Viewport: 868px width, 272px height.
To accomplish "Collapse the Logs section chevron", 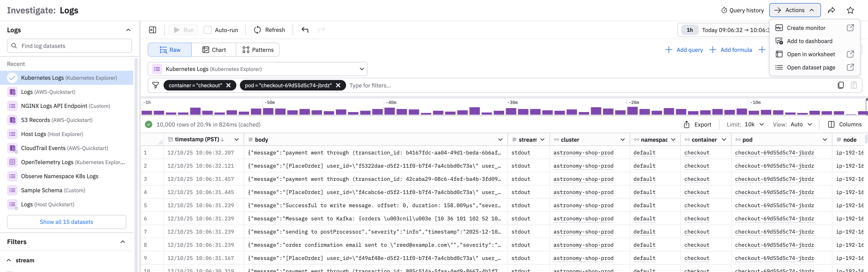I will coord(128,30).
